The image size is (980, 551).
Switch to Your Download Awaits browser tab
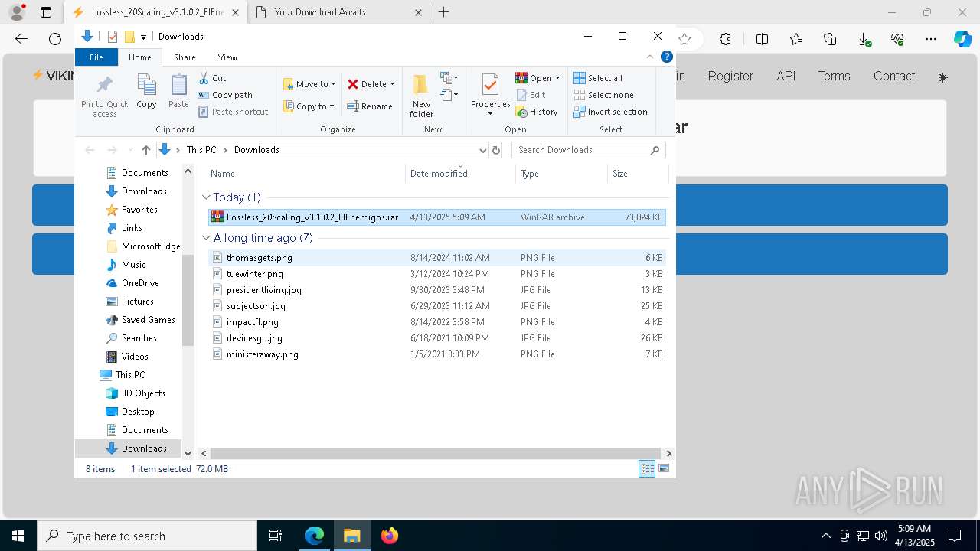click(x=339, y=12)
